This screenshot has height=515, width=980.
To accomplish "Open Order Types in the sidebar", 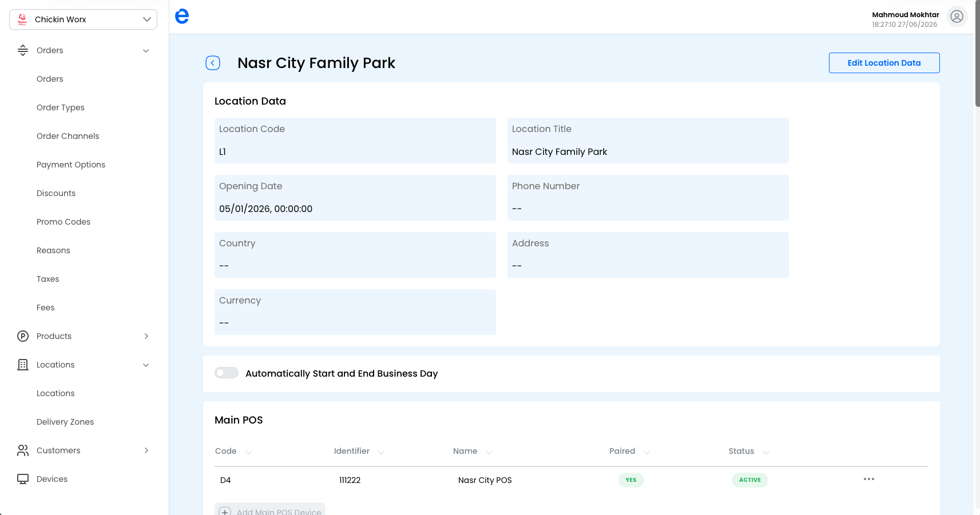I will pyautogui.click(x=61, y=107).
